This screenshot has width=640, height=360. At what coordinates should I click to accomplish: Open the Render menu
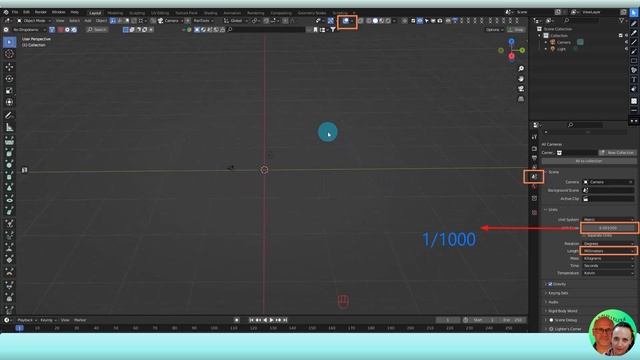point(41,12)
